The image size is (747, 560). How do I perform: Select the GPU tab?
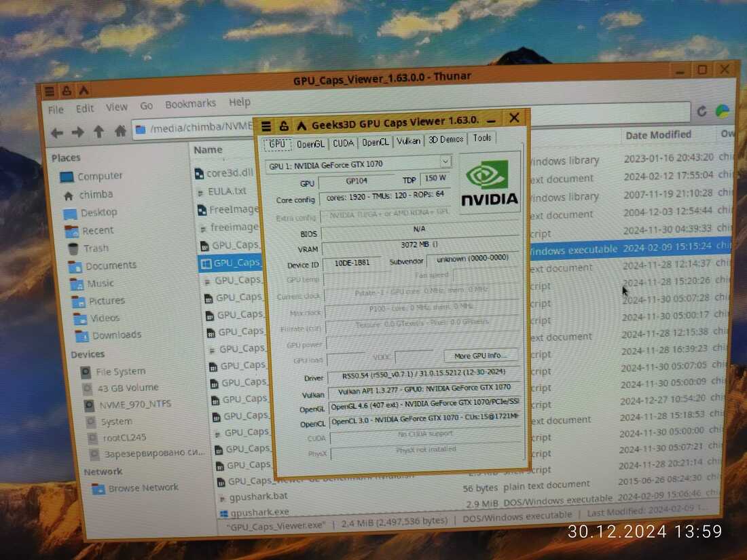[277, 145]
